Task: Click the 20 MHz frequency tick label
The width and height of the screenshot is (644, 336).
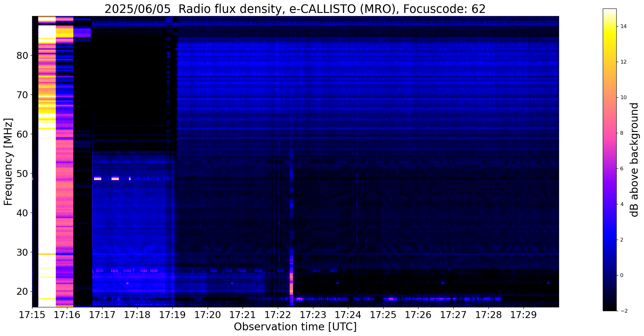Action: (x=22, y=292)
